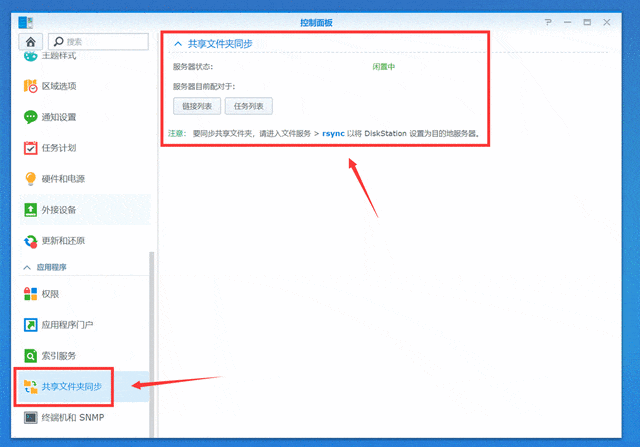The width and height of the screenshot is (640, 447).
Task: Select 索引服务 label in sidebar
Action: point(59,356)
